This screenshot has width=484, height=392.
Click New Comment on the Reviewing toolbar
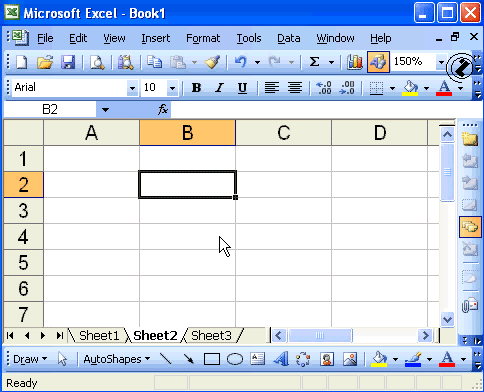pos(470,139)
